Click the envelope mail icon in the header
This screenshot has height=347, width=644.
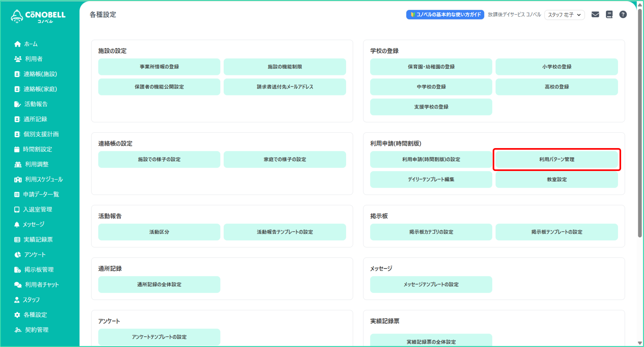[595, 15]
